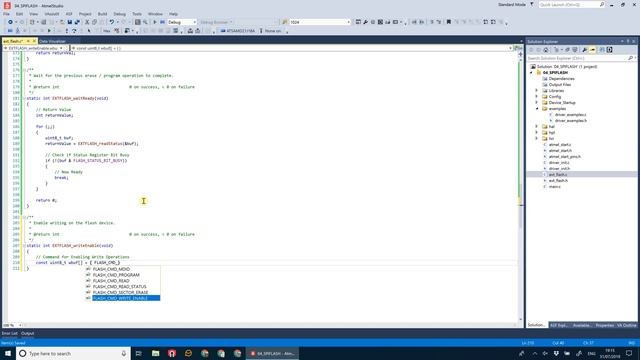Switch to the Properties panel tab

[x=604, y=325]
